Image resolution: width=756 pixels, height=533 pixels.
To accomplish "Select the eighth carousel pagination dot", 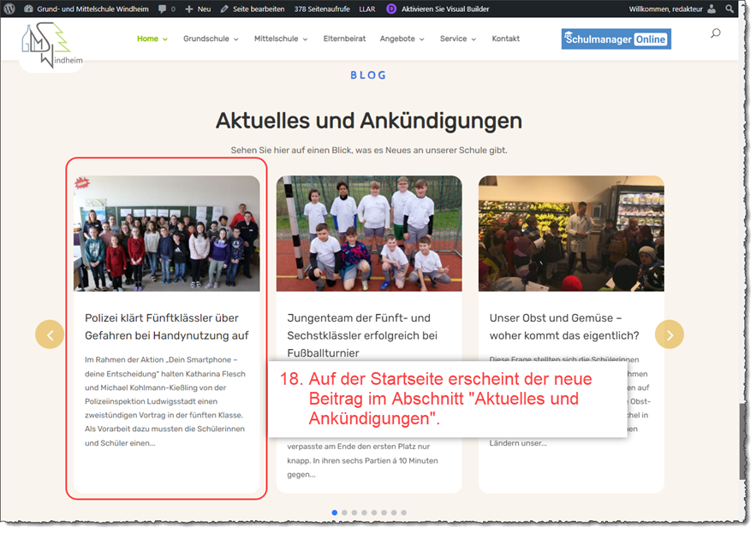I will pos(403,512).
